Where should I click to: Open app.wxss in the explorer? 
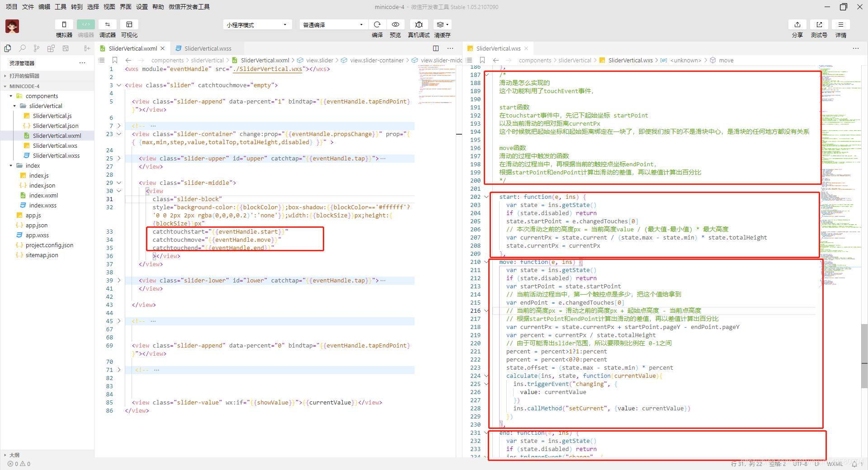[x=37, y=235]
